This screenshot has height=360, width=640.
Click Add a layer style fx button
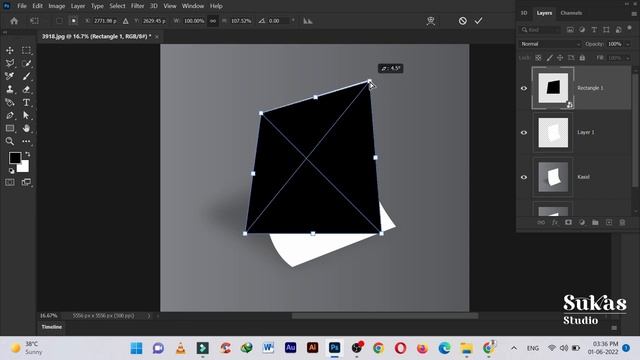[555, 222]
